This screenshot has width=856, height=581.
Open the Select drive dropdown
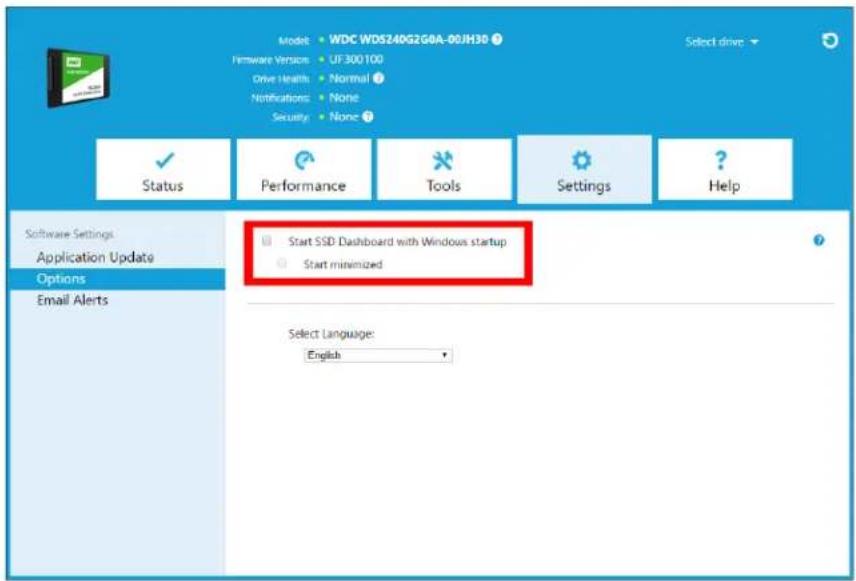722,42
